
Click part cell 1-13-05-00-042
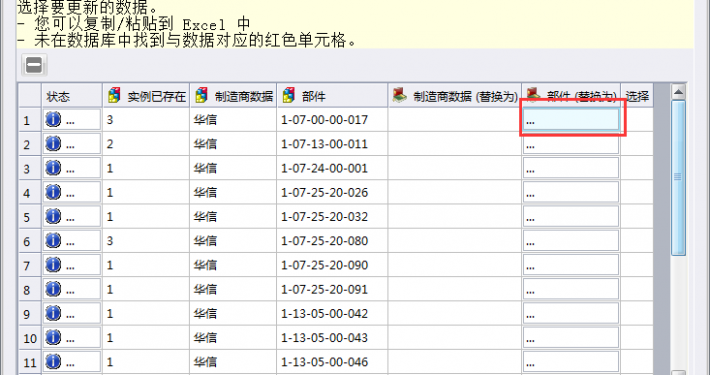[332, 314]
